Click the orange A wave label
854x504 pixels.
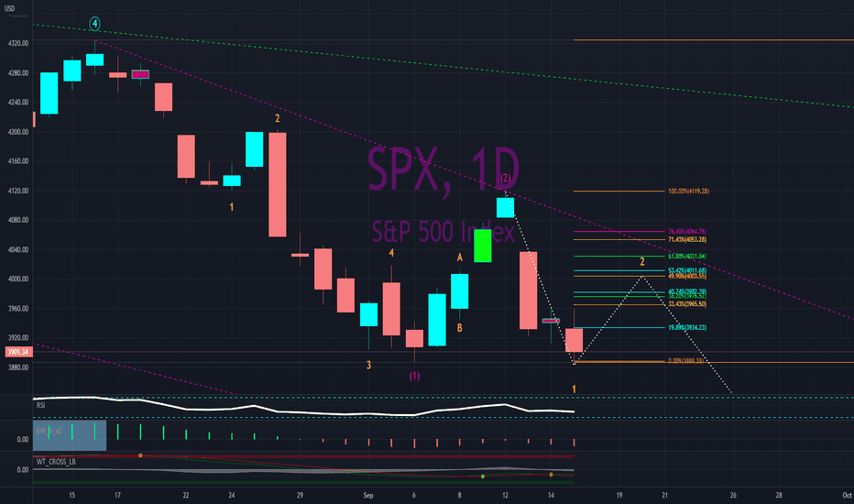pos(460,257)
